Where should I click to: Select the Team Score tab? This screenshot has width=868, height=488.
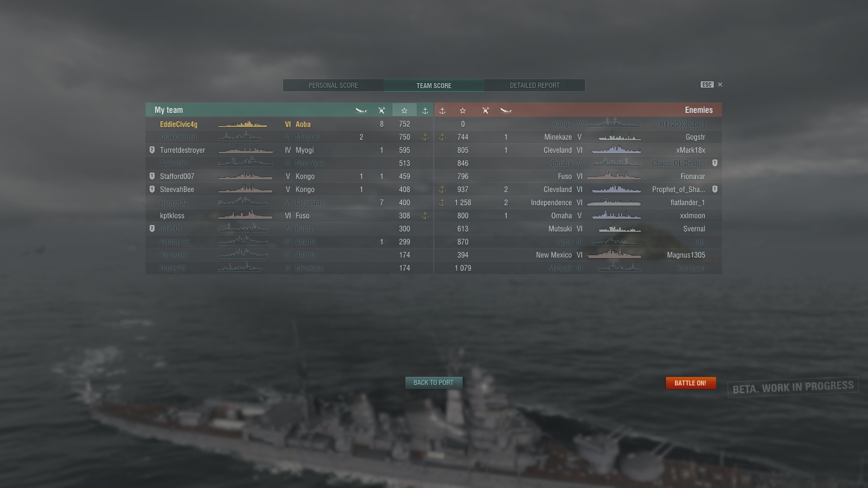434,85
